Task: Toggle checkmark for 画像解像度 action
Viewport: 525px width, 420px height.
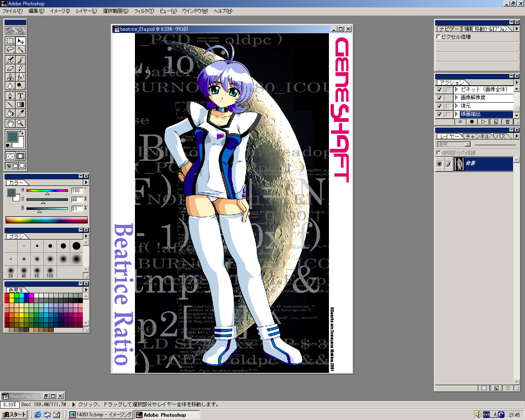Action: [x=440, y=98]
